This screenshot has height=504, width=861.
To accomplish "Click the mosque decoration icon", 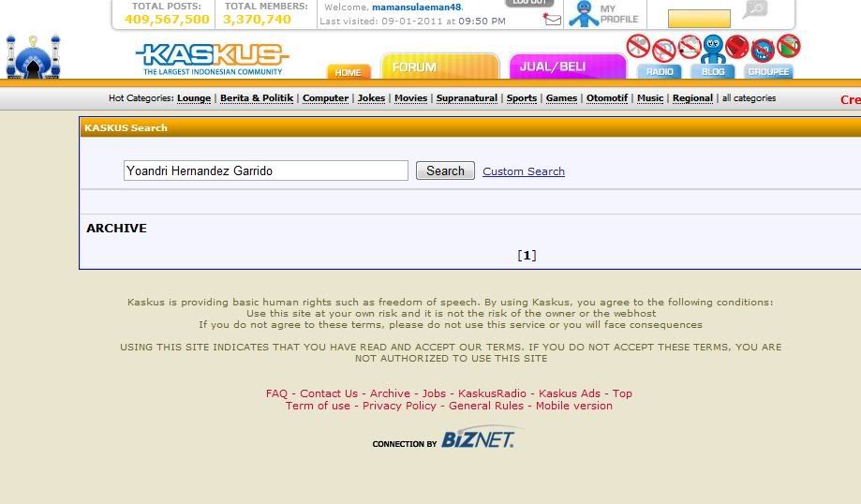I will coord(33,56).
